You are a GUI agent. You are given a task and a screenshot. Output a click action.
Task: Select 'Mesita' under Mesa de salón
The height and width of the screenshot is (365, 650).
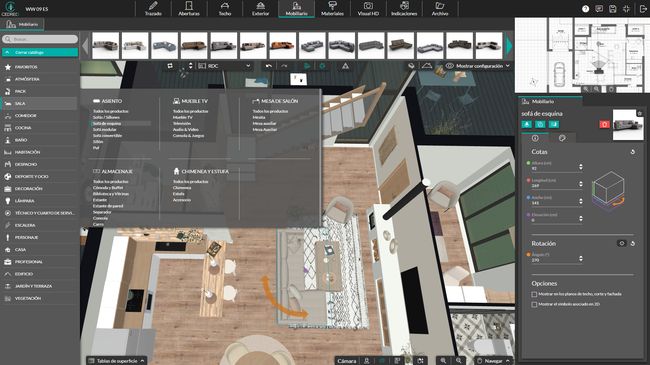[x=259, y=117]
